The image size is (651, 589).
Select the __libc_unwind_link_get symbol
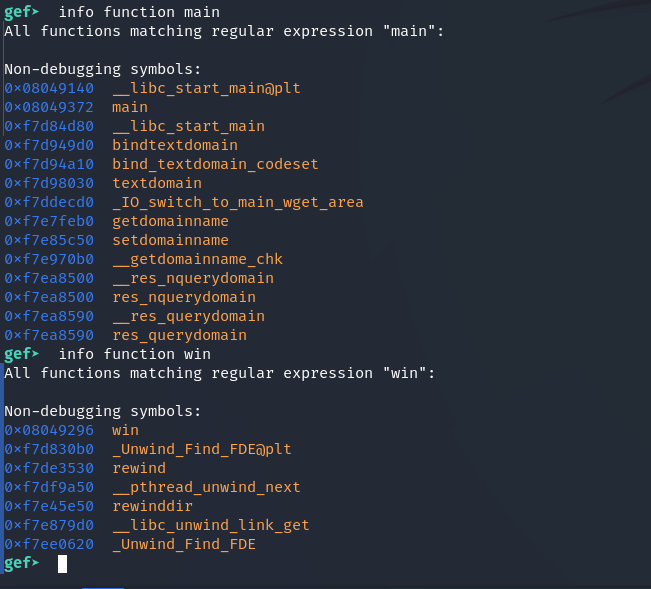click(210, 525)
